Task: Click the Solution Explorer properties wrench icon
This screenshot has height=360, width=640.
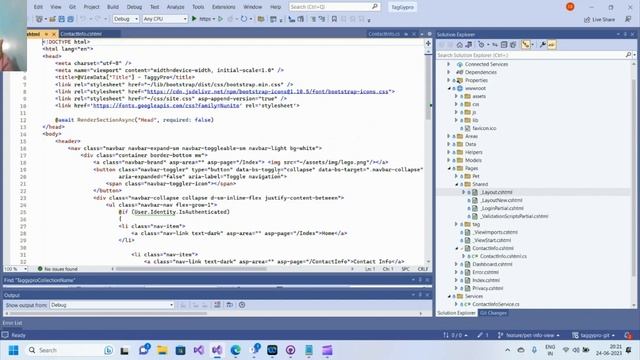Action: tap(542, 45)
